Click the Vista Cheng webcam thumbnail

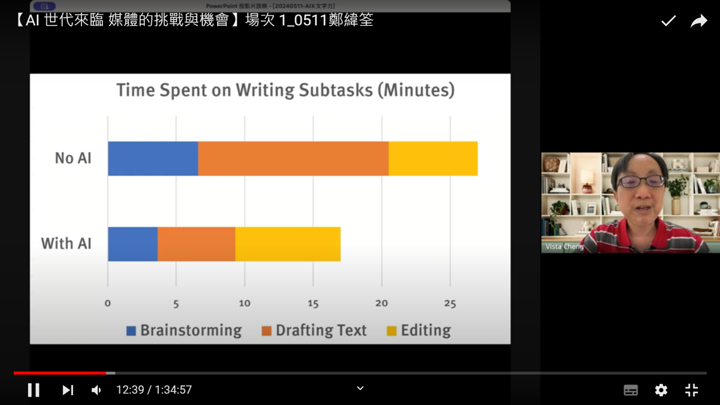tap(630, 202)
